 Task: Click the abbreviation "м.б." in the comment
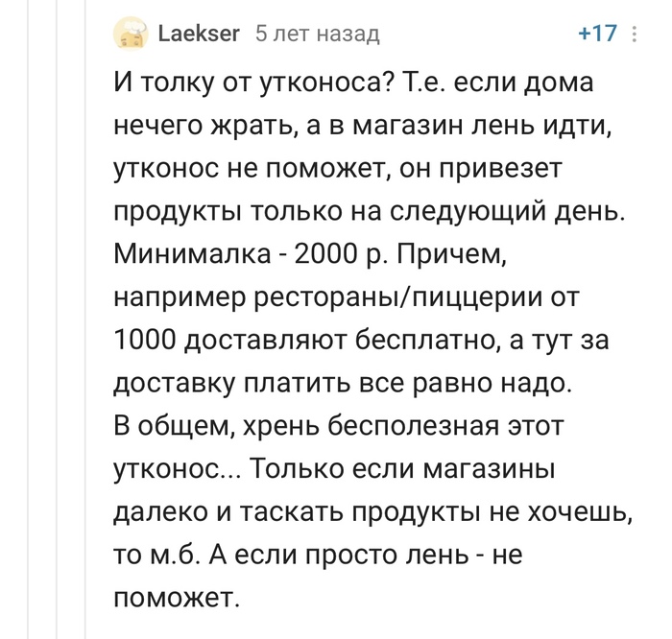[x=180, y=555]
